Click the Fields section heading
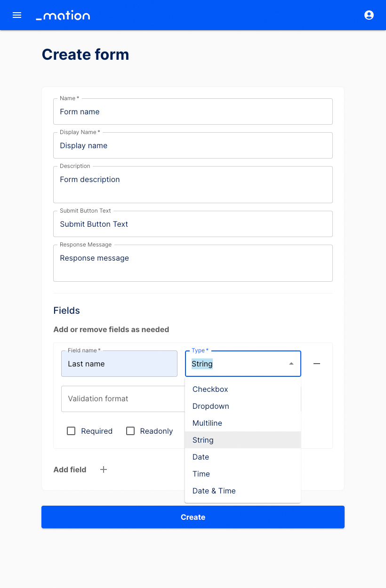This screenshot has height=588, width=386. 66,310
